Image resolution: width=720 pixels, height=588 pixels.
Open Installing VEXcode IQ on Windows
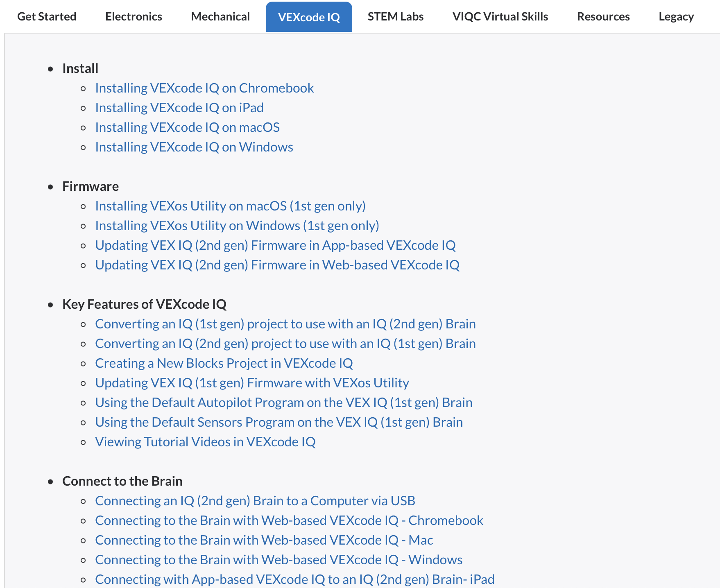click(x=194, y=147)
